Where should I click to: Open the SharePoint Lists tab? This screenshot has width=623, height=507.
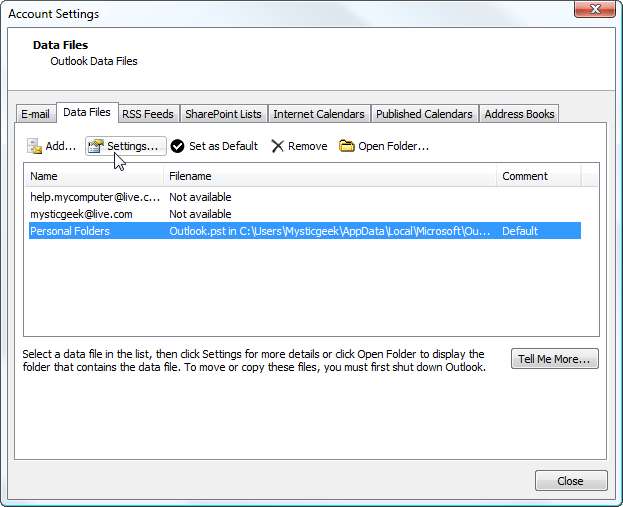223,114
